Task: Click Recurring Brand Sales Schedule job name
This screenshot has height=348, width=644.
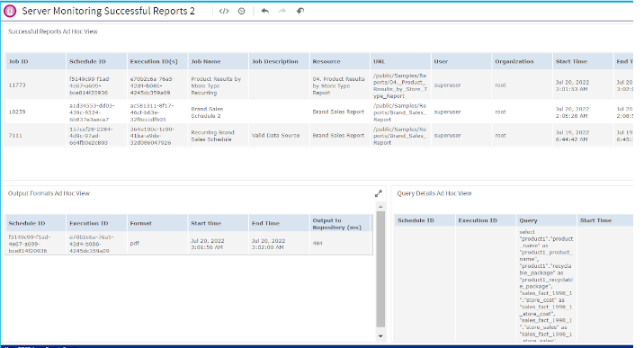Action: pyautogui.click(x=212, y=136)
